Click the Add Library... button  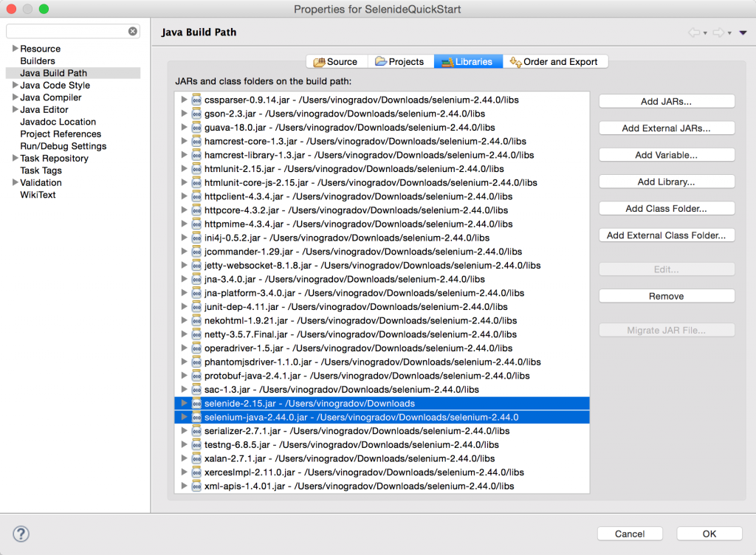(x=667, y=182)
